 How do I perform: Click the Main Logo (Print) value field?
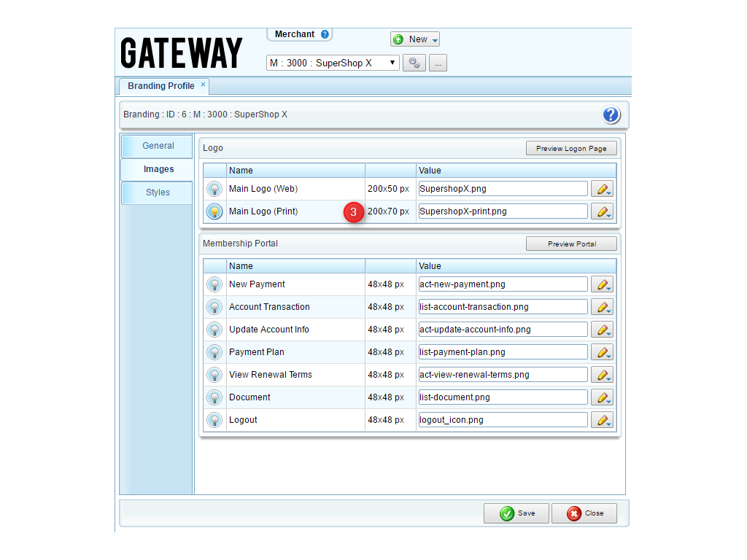tap(503, 211)
